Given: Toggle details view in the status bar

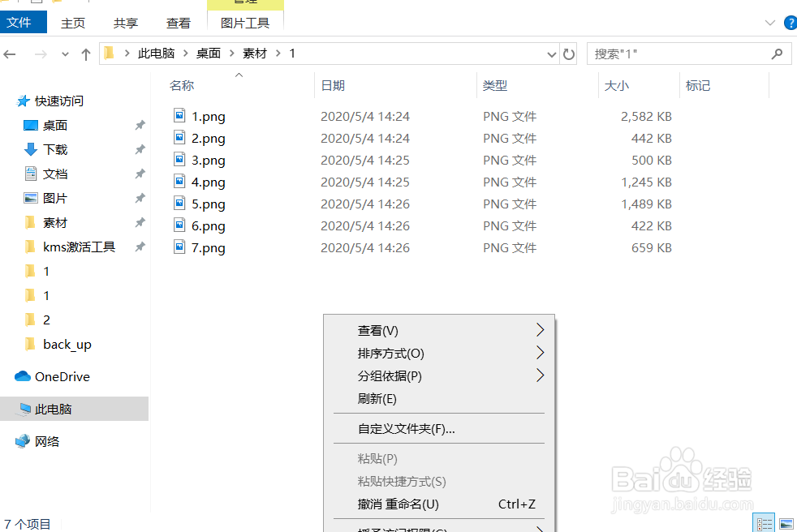Looking at the screenshot, I should click(764, 522).
